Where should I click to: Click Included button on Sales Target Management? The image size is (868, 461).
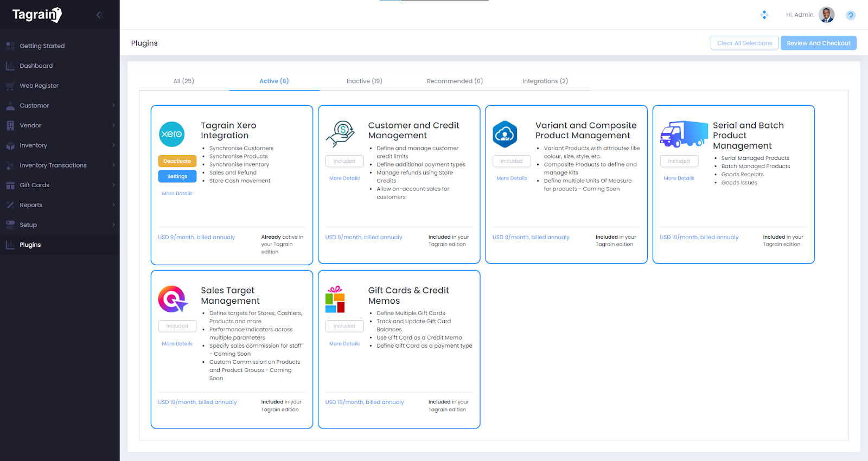pyautogui.click(x=177, y=326)
